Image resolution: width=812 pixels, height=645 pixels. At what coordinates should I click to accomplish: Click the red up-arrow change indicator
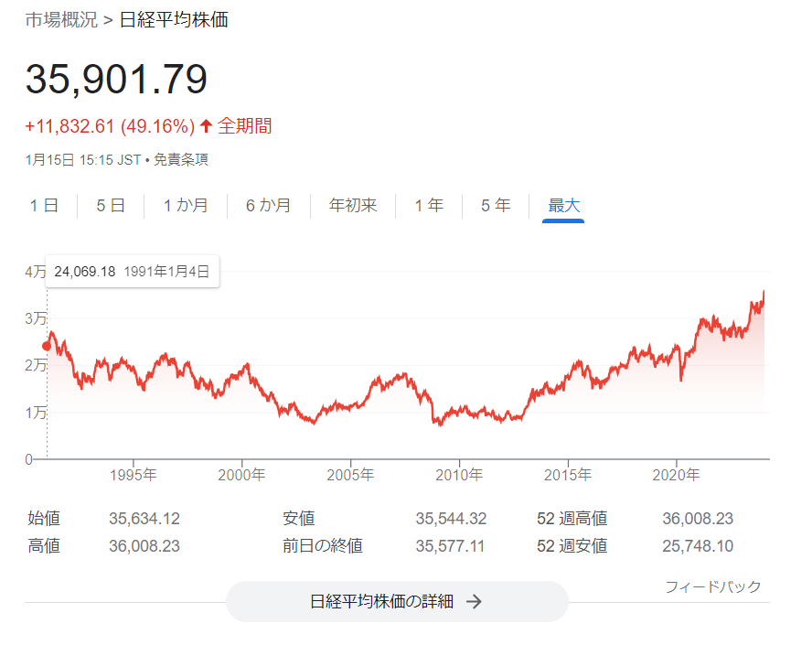[x=206, y=126]
